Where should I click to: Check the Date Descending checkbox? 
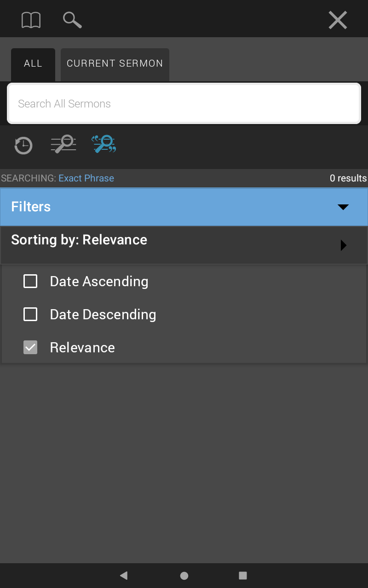30,314
